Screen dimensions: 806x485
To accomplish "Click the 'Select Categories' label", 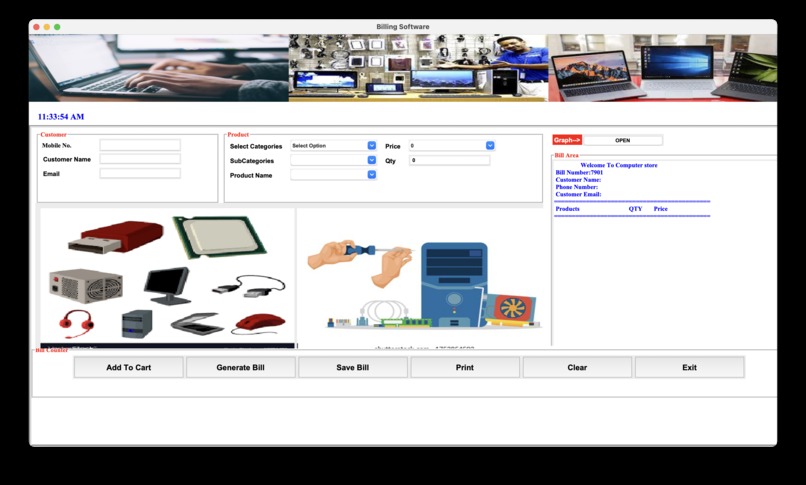I will coord(256,146).
